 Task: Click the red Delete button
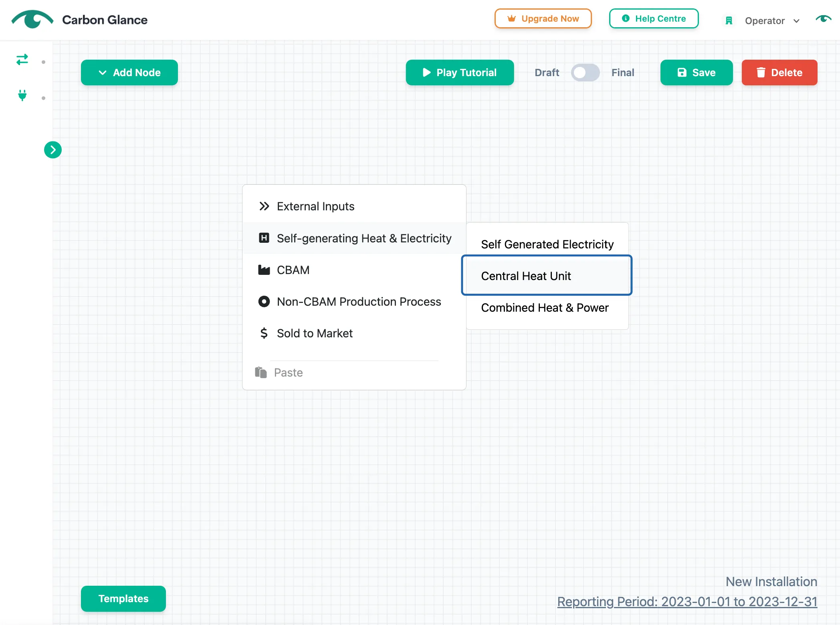click(x=779, y=73)
